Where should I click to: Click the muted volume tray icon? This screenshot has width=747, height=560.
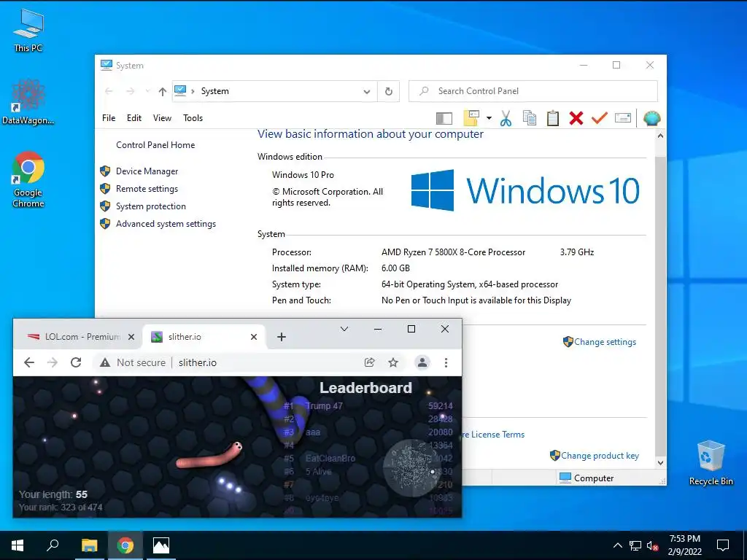(652, 545)
